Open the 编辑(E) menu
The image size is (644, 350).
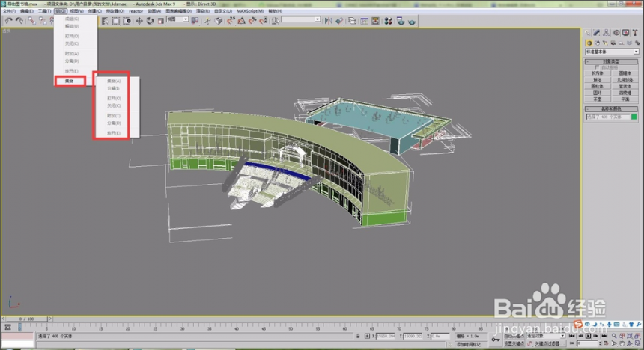(27, 11)
